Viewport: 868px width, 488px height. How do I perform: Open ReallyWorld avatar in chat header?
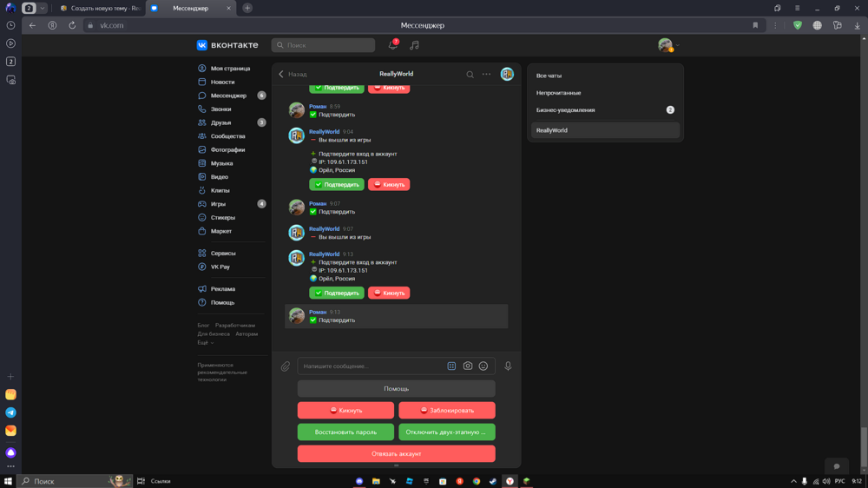[507, 74]
